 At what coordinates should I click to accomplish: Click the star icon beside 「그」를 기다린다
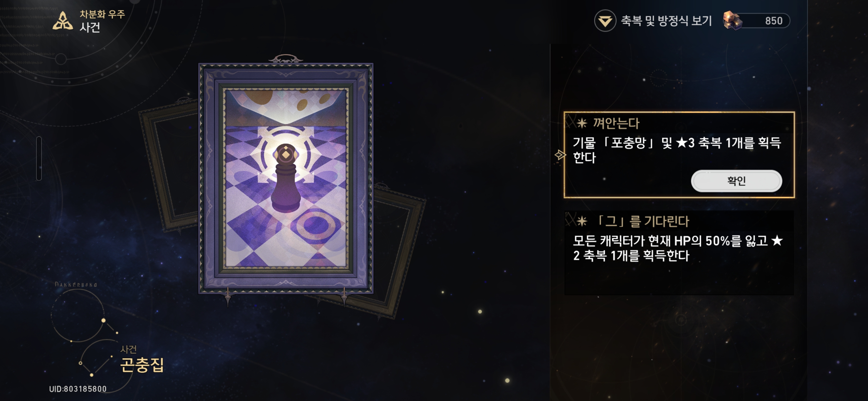click(582, 221)
